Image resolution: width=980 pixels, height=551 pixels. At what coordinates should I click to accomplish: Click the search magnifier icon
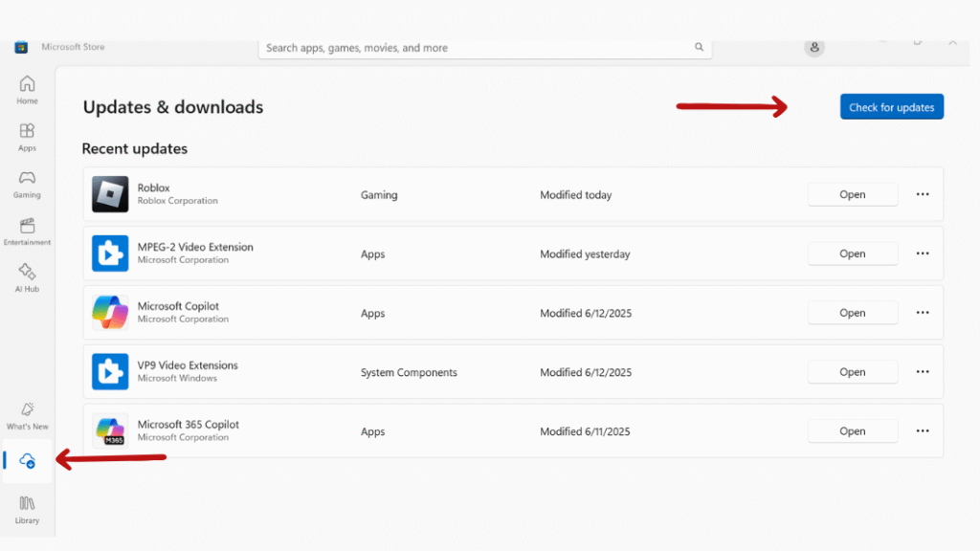[x=699, y=48]
